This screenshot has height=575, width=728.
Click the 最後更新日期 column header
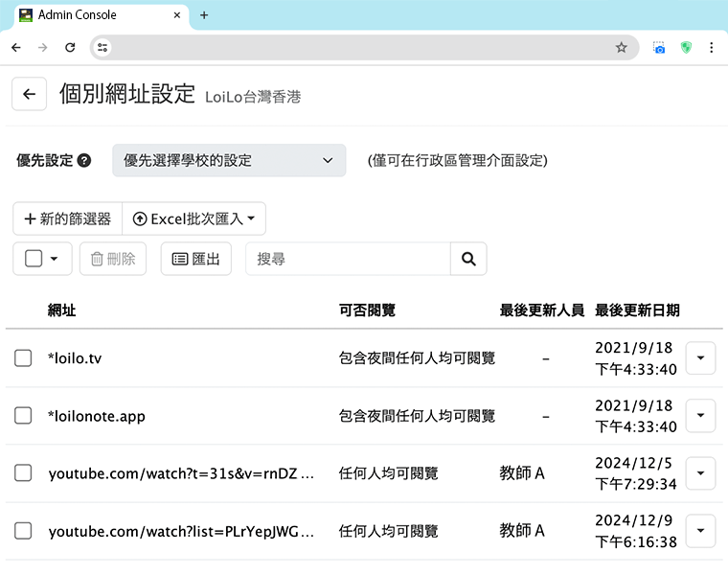click(x=637, y=310)
